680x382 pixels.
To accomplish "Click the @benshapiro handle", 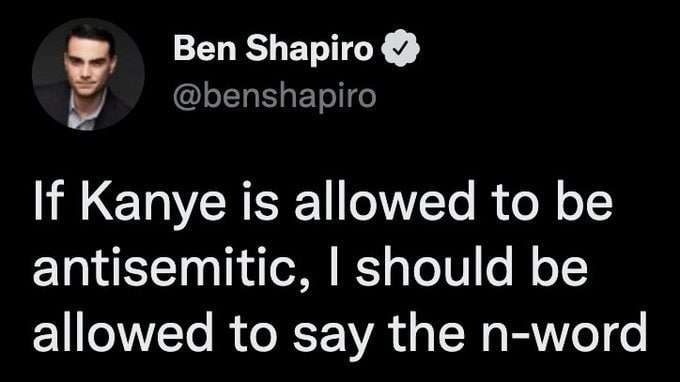I will tap(274, 97).
